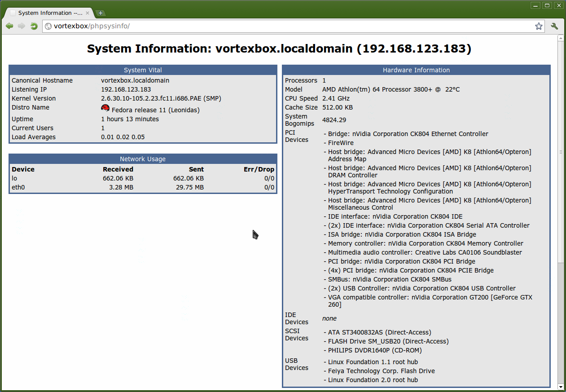Click eth0 received value 3.28 MB
Viewport: 566px width, 392px height.
coord(121,187)
